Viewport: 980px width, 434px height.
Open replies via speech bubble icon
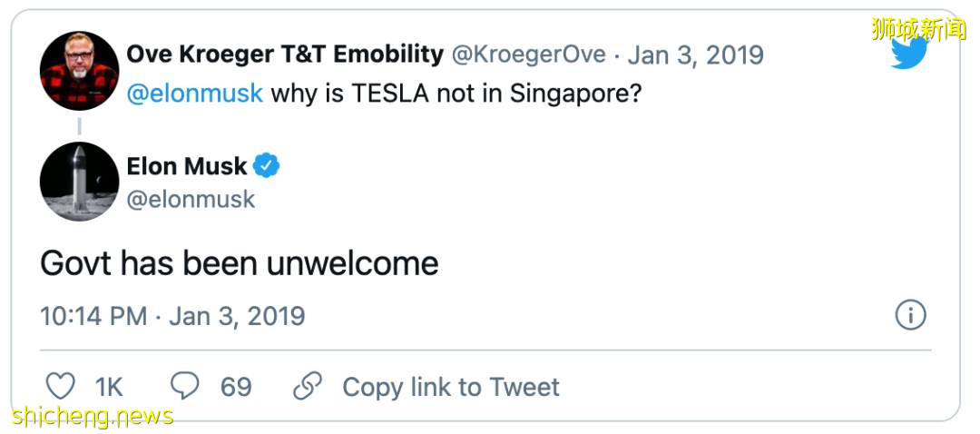(x=185, y=388)
